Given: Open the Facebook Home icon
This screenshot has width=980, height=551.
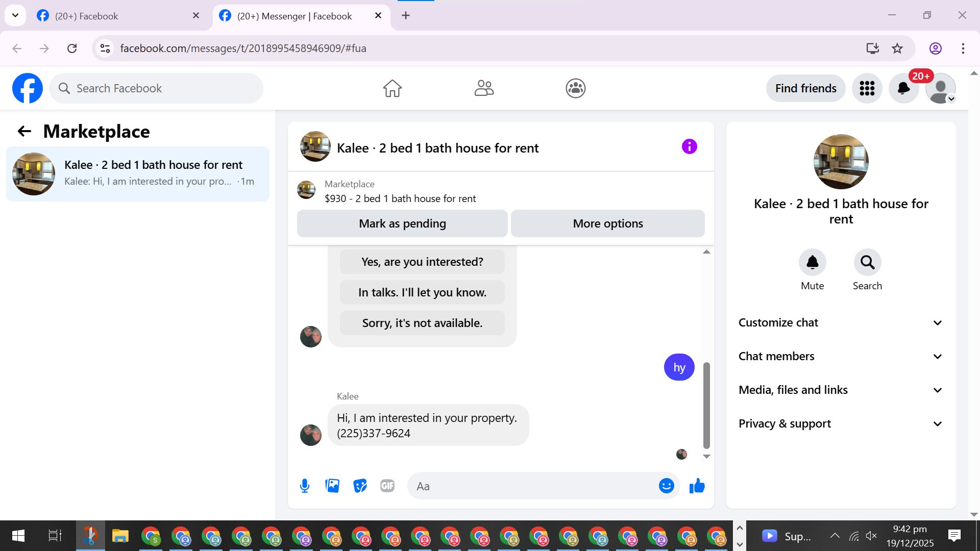Looking at the screenshot, I should (x=392, y=88).
